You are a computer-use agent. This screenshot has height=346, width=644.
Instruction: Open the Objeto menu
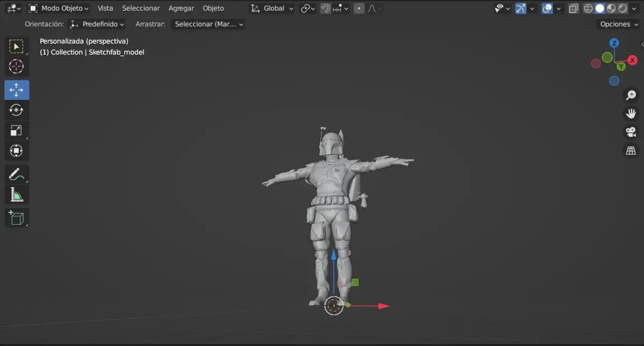[213, 9]
